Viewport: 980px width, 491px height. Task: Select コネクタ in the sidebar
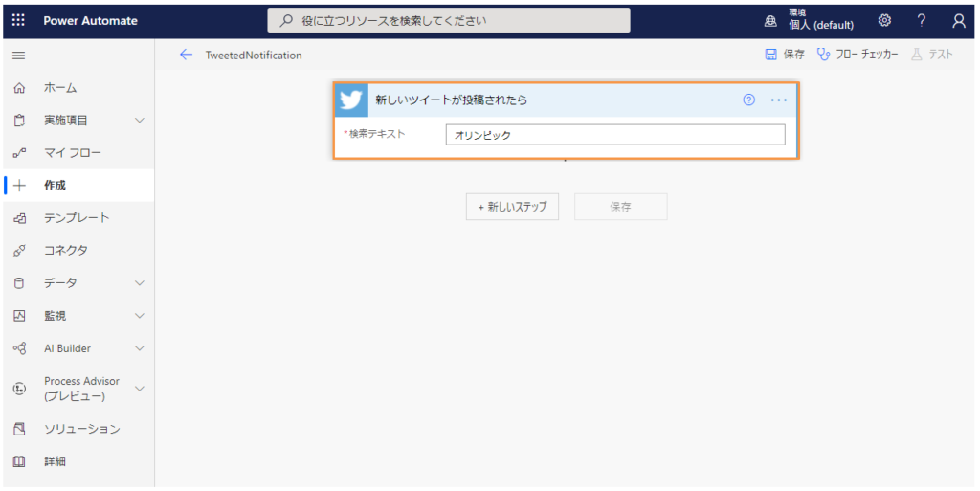point(66,251)
